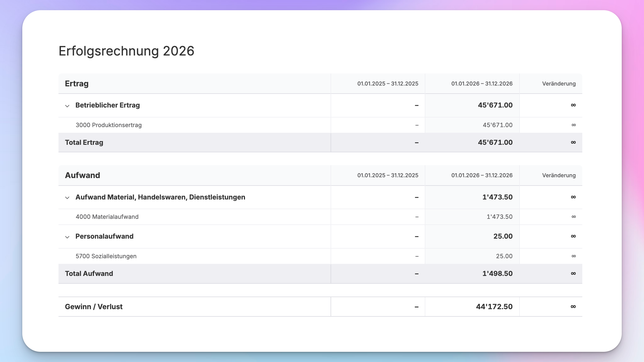Open account 5700 Sozialleistungen
The image size is (644, 362).
106,256
